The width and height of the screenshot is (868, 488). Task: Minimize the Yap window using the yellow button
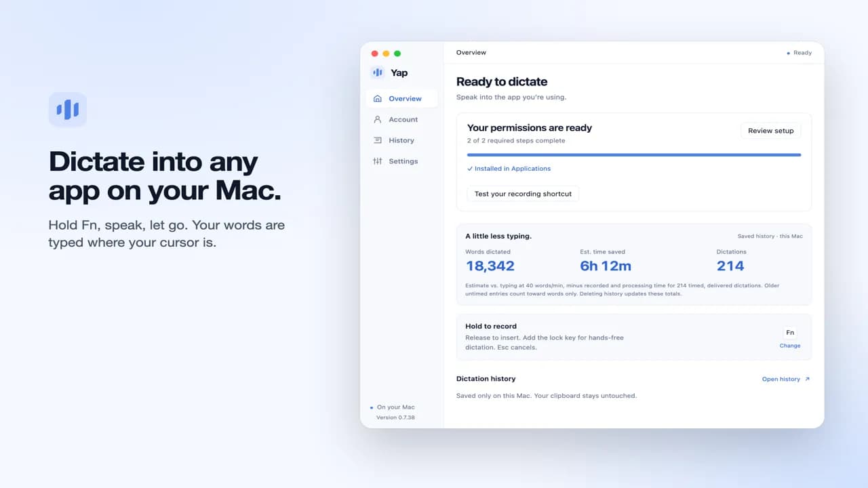[x=386, y=54]
